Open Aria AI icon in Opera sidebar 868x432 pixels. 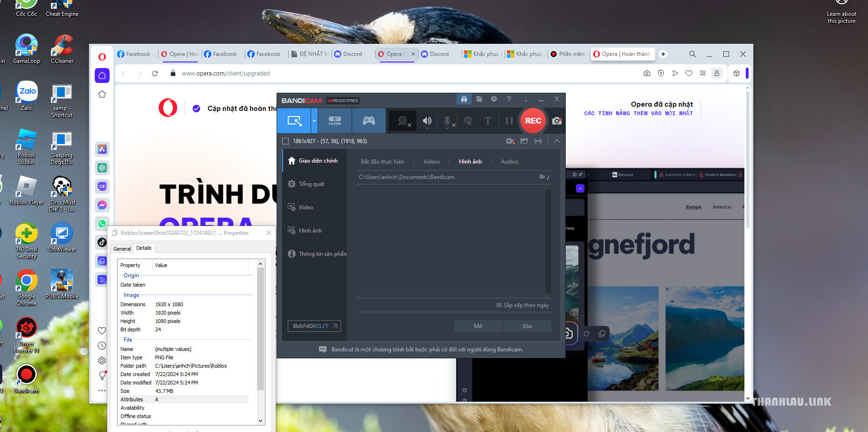tap(102, 149)
